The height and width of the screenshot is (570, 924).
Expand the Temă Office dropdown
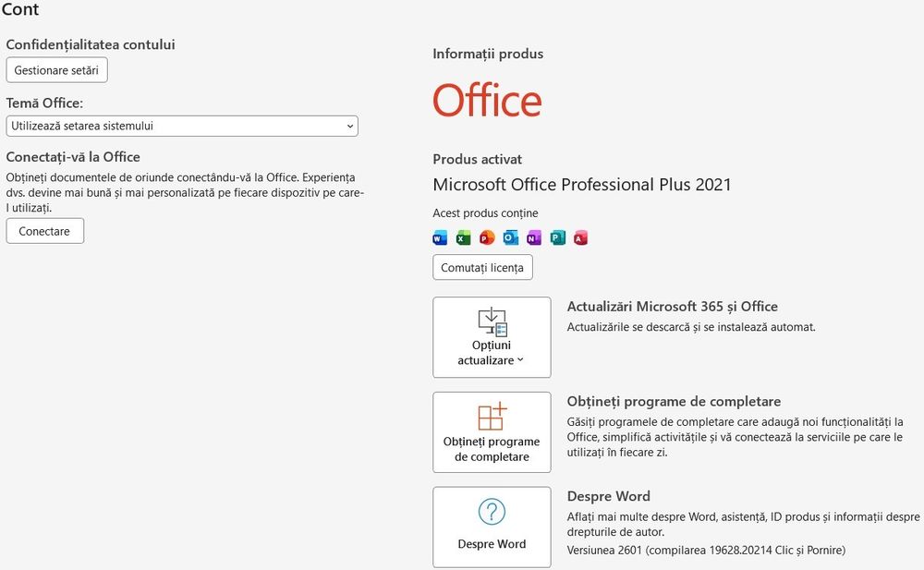point(182,127)
